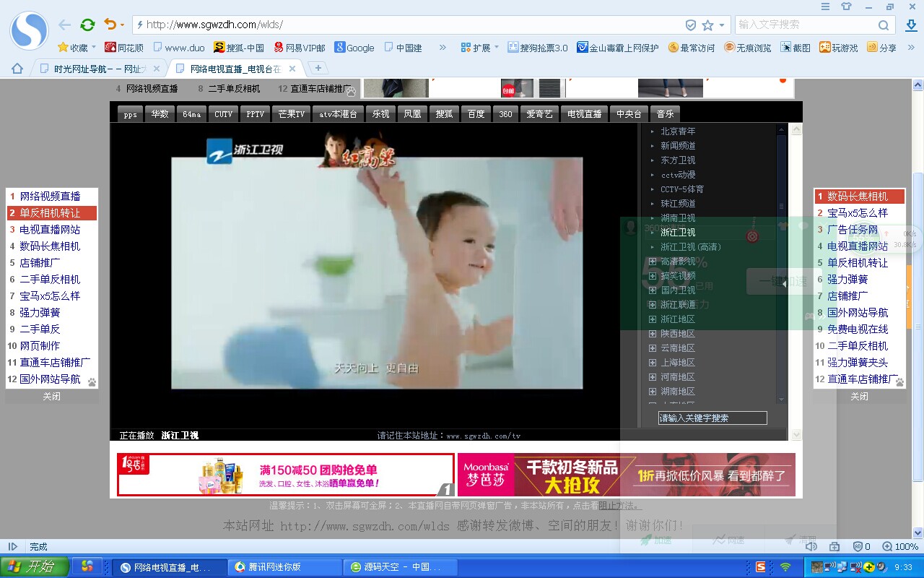Click the 100% zoom control in status bar
This screenshot has width=924, height=578.
[905, 547]
